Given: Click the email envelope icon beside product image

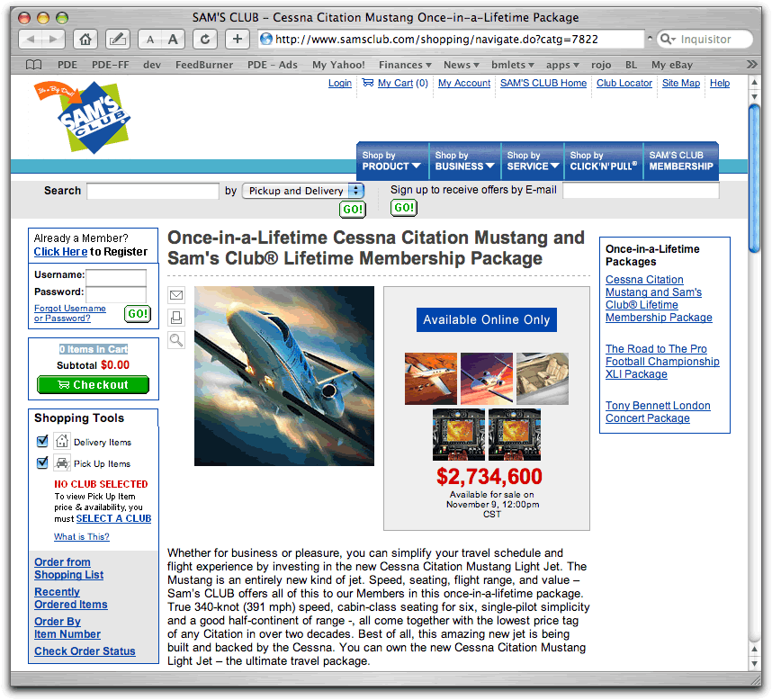Looking at the screenshot, I should coord(176,295).
